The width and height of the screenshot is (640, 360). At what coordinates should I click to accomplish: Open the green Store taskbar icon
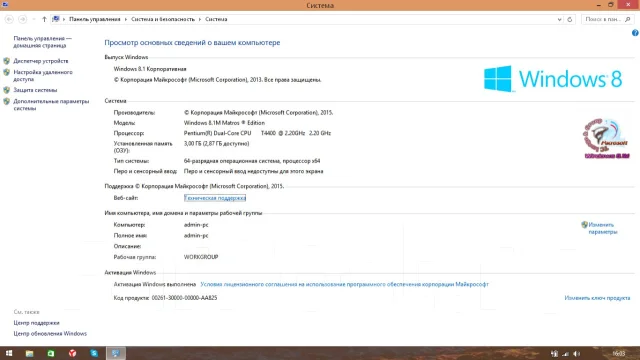coord(51,353)
